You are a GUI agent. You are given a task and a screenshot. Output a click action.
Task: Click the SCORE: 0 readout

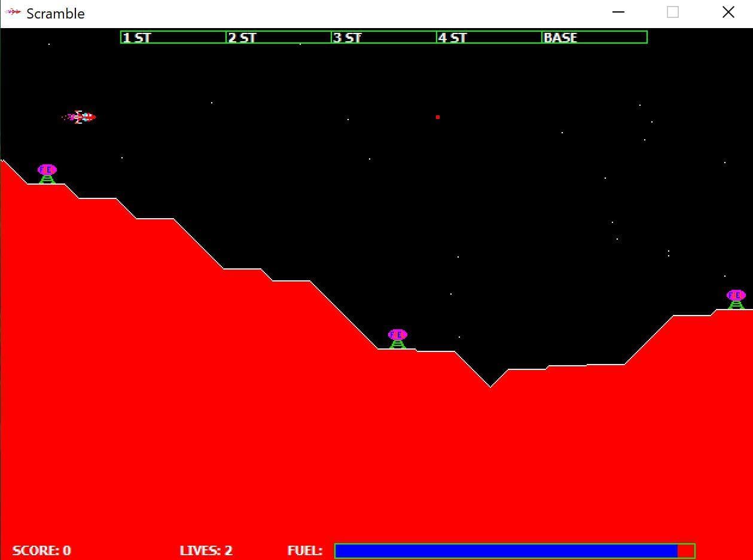coord(41,550)
